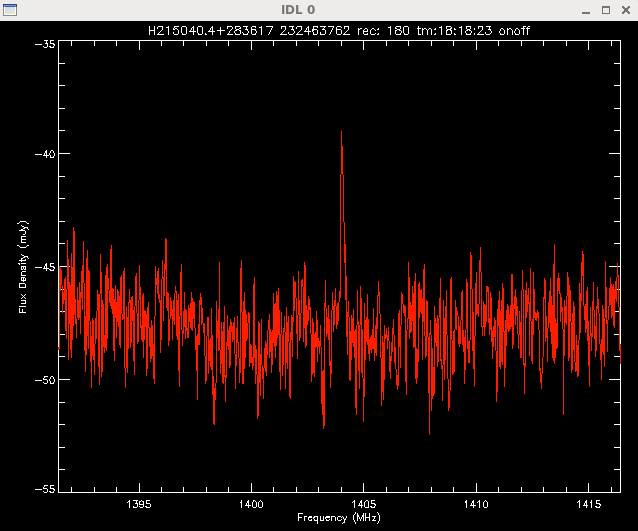638x531 pixels.
Task: Click the -35 tick label on y-axis
Action: tap(45, 45)
